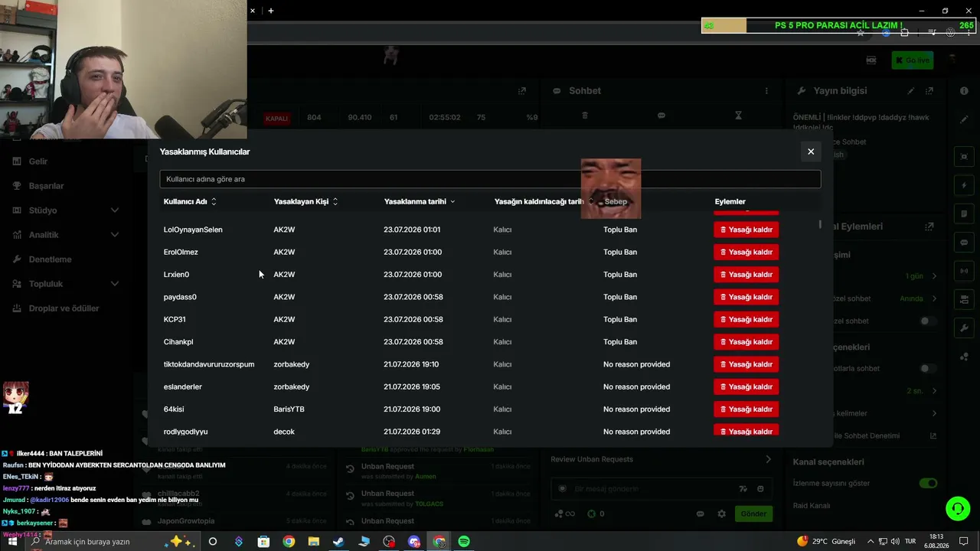Select username ErolOlmez in the list
The width and height of the screenshot is (980, 551).
click(x=181, y=252)
